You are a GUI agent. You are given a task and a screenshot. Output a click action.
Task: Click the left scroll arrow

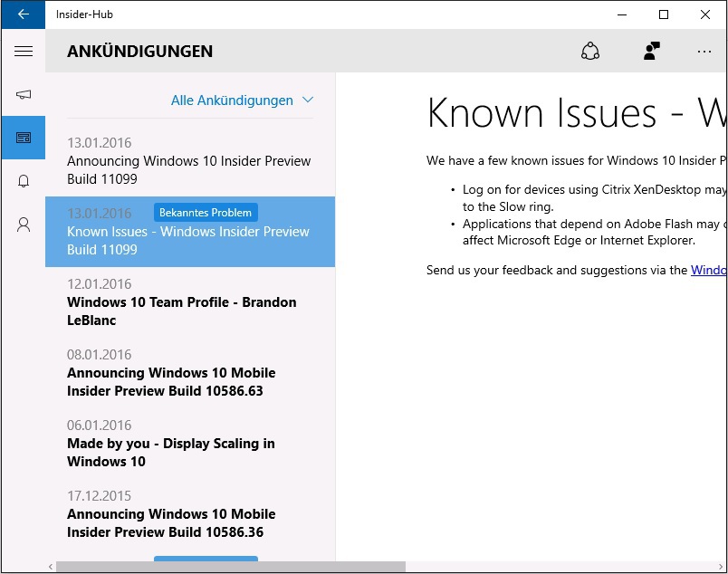[x=51, y=567]
